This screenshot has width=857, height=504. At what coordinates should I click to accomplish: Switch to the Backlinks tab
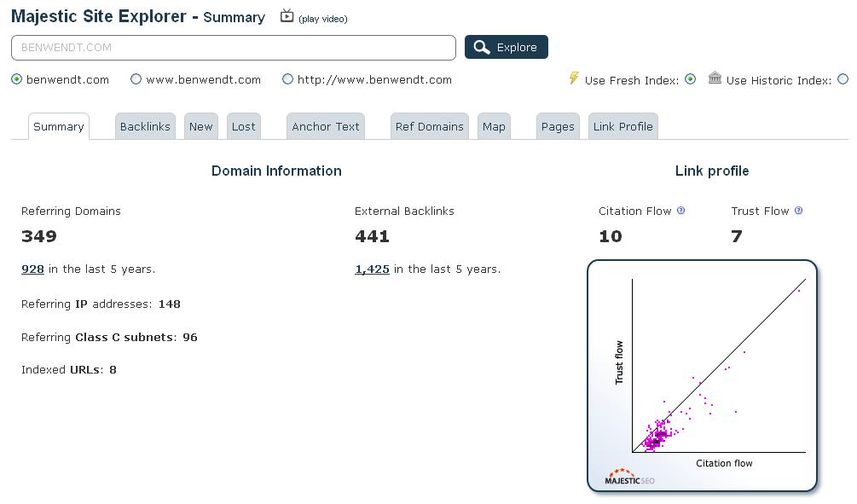(x=145, y=126)
